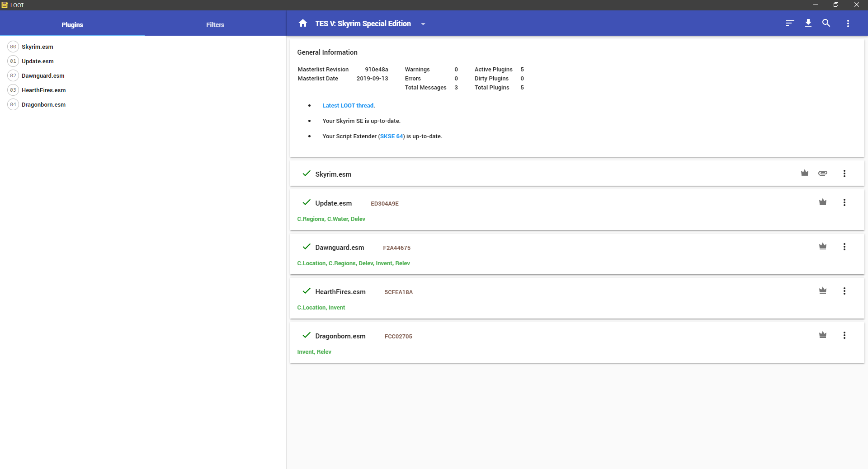Click the HearthFires.esm CRC value 5CFEA18A
The width and height of the screenshot is (868, 469).
point(399,292)
